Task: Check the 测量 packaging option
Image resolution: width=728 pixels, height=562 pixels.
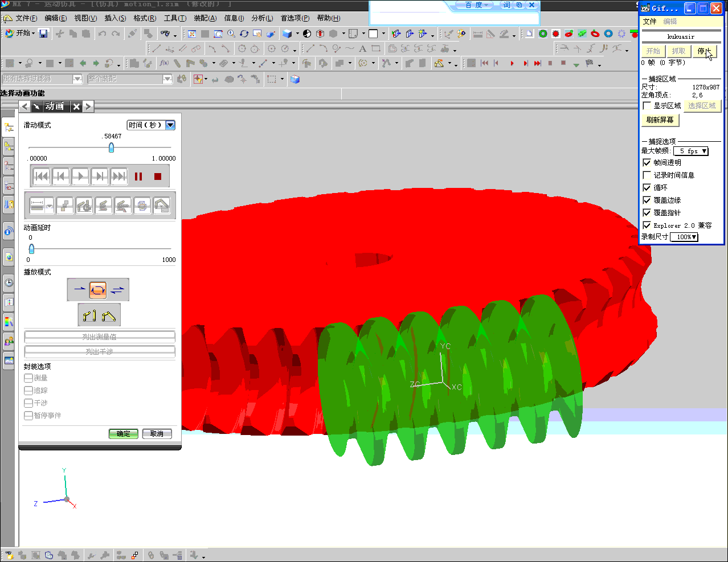Action: click(x=28, y=378)
